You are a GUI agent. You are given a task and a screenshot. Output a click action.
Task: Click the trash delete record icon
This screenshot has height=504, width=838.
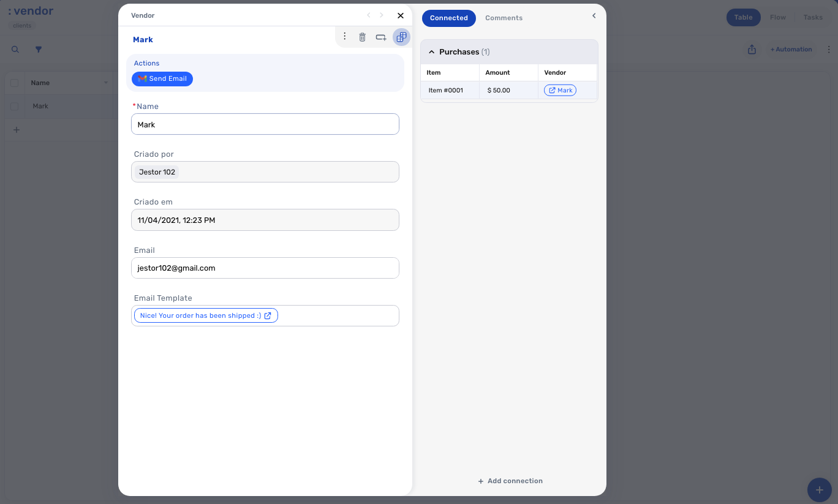point(362,37)
